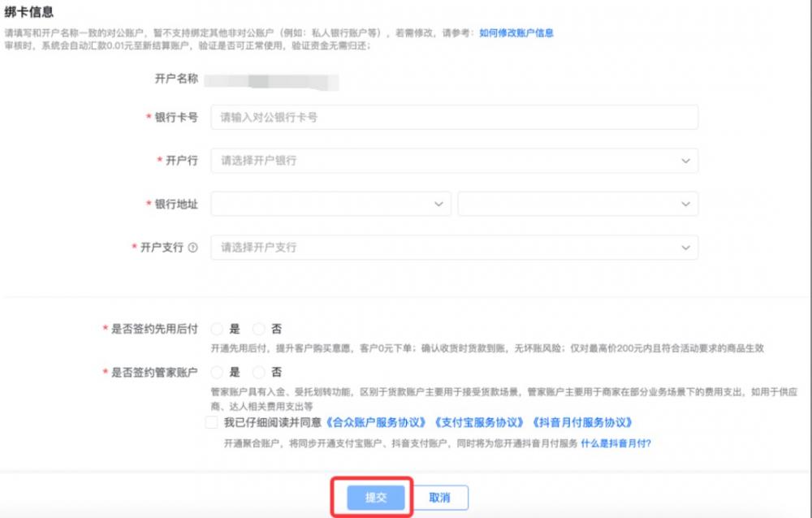Click the blurred 开户名称 account name value
812x518 pixels.
point(270,80)
